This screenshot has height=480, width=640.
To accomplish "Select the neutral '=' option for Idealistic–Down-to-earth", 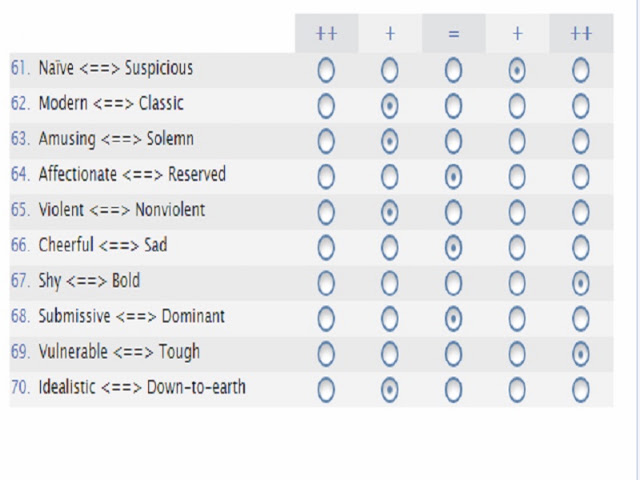I will 453,390.
